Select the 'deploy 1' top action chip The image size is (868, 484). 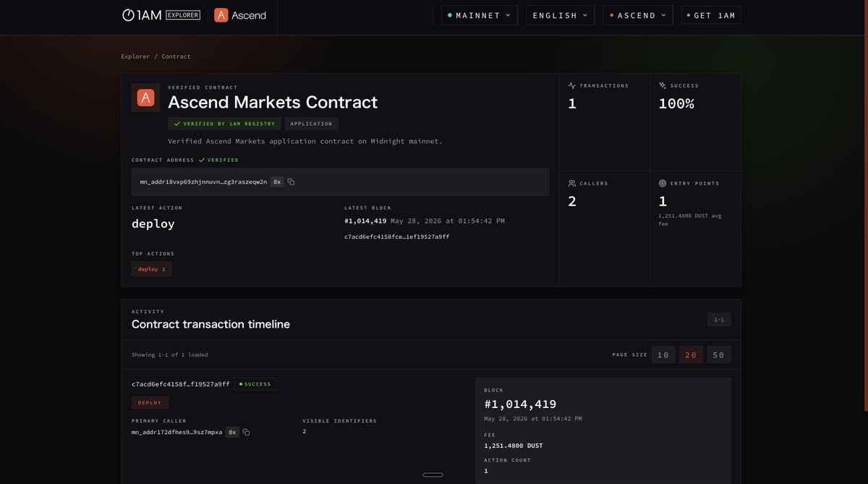tap(151, 269)
